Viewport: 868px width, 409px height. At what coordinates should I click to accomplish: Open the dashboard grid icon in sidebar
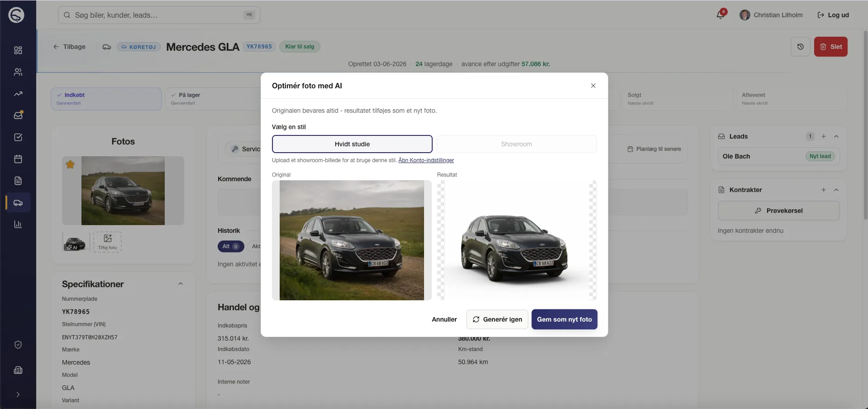pos(18,50)
